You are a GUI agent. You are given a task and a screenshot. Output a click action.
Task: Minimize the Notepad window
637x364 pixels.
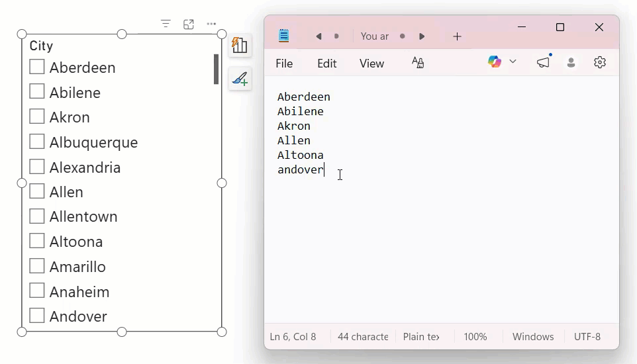(x=522, y=27)
